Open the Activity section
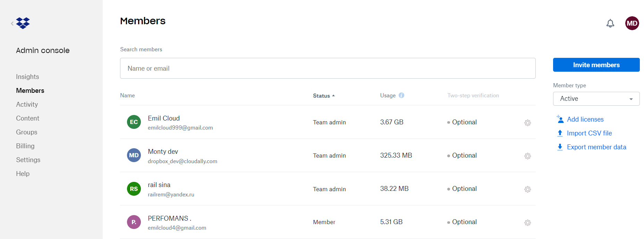644x239 pixels. pyautogui.click(x=27, y=104)
